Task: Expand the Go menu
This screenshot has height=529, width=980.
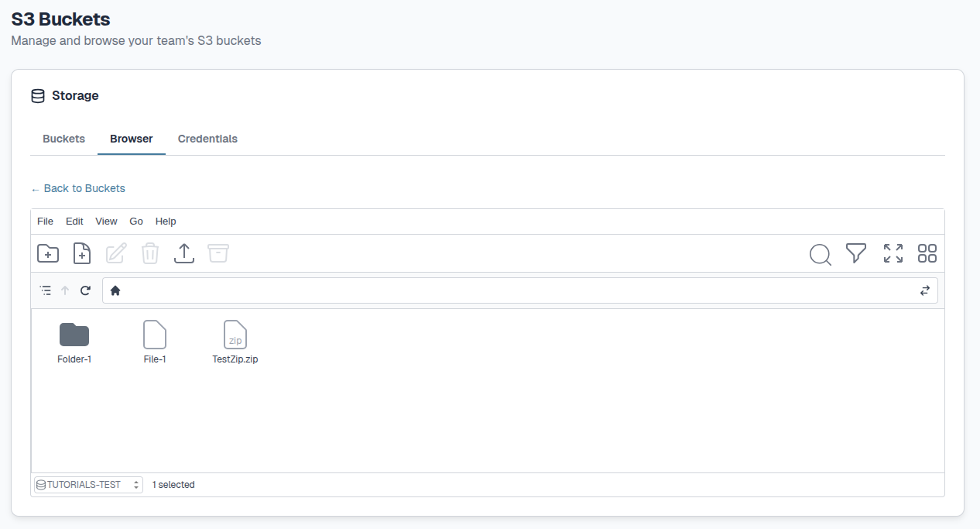Action: coord(136,222)
